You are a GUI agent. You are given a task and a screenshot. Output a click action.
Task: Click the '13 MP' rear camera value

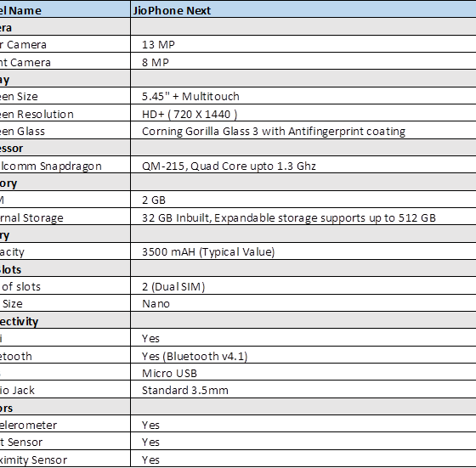158,44
